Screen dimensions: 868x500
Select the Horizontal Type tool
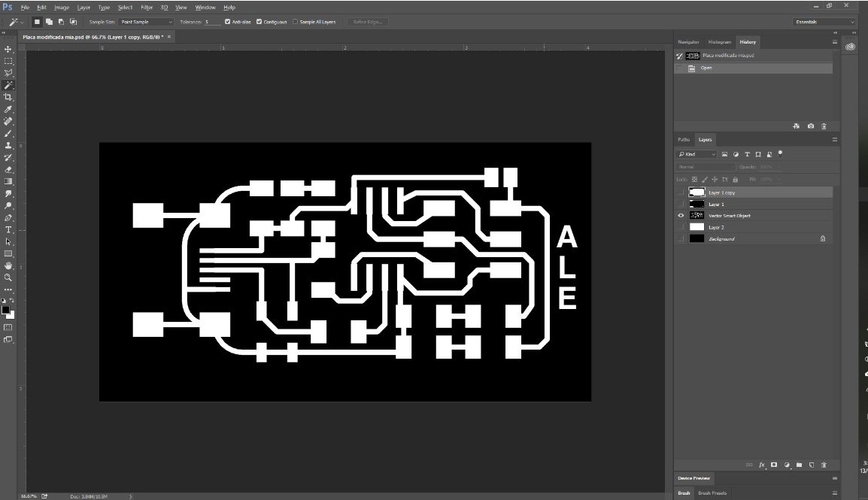pyautogui.click(x=8, y=229)
